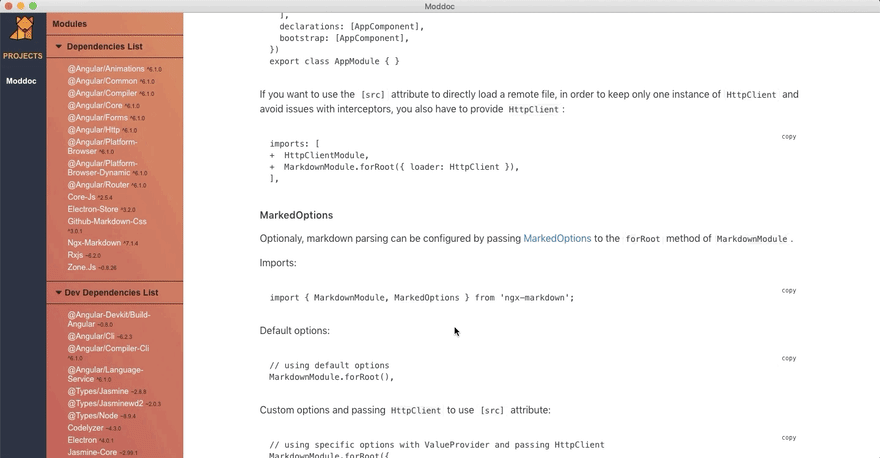Open the @Angular/Platform-Browser entry

click(x=102, y=146)
